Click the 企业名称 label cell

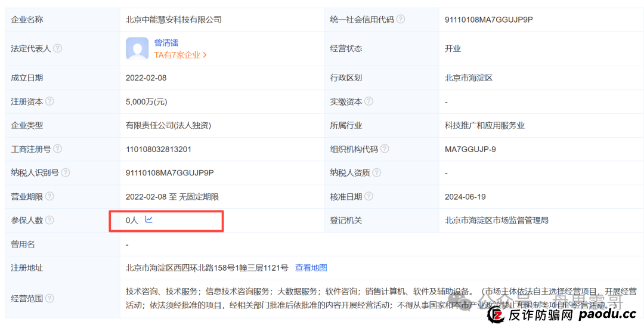[63, 19]
